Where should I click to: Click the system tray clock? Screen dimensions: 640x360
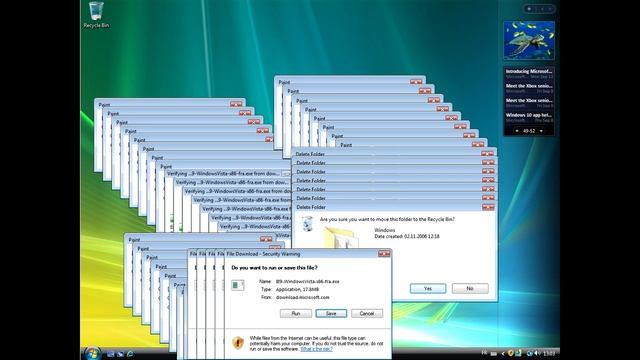pyautogui.click(x=549, y=353)
